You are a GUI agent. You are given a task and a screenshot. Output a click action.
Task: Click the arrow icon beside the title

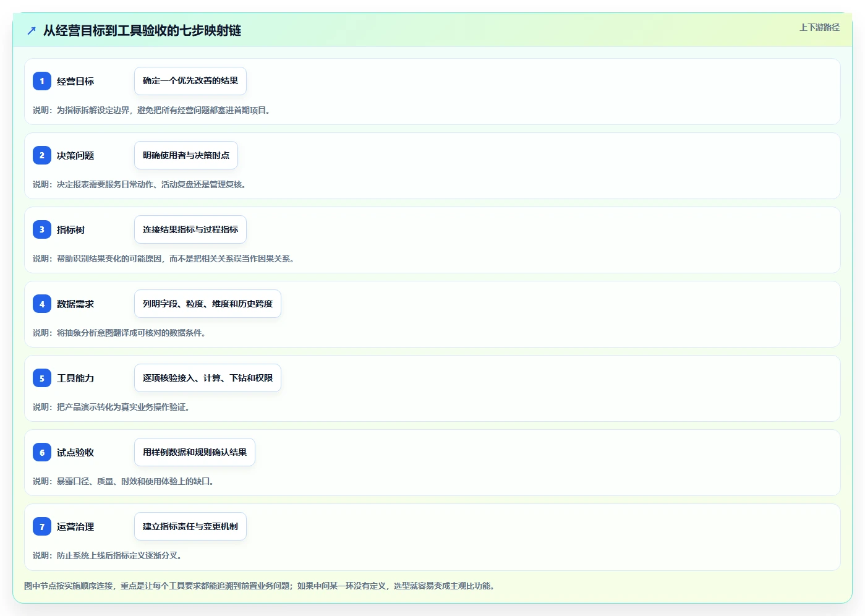(x=32, y=30)
